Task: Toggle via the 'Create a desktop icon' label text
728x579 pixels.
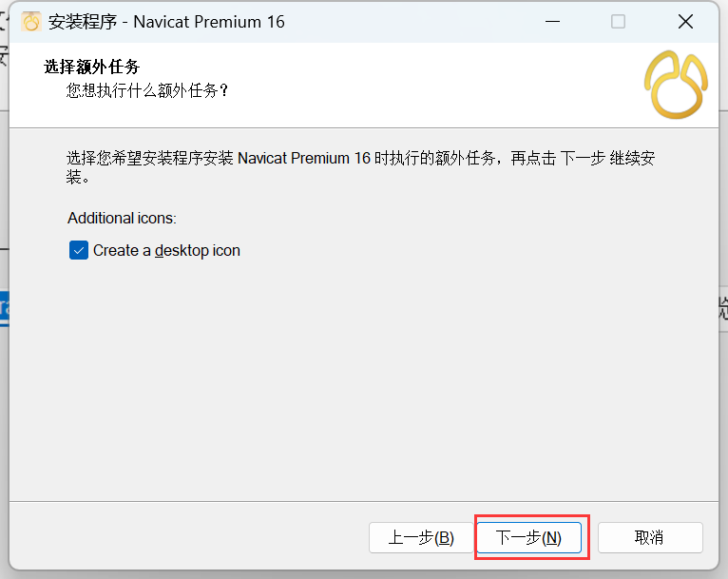Action: coord(166,250)
